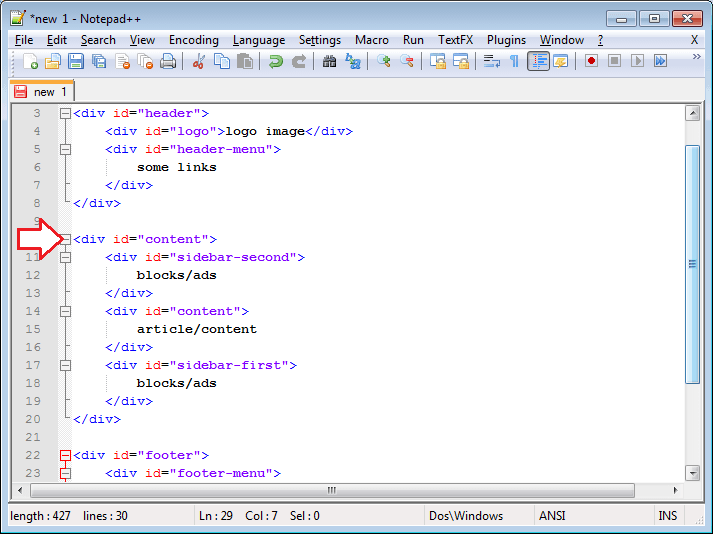Click the Save file toolbar icon
Screen dimensions: 713x534
[76, 61]
